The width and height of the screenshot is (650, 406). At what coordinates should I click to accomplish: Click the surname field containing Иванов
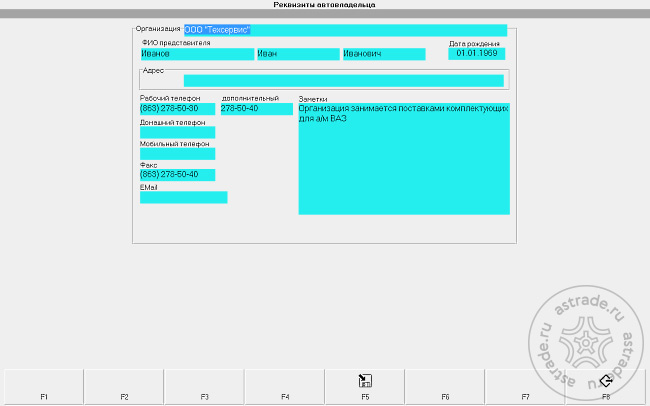coord(197,54)
